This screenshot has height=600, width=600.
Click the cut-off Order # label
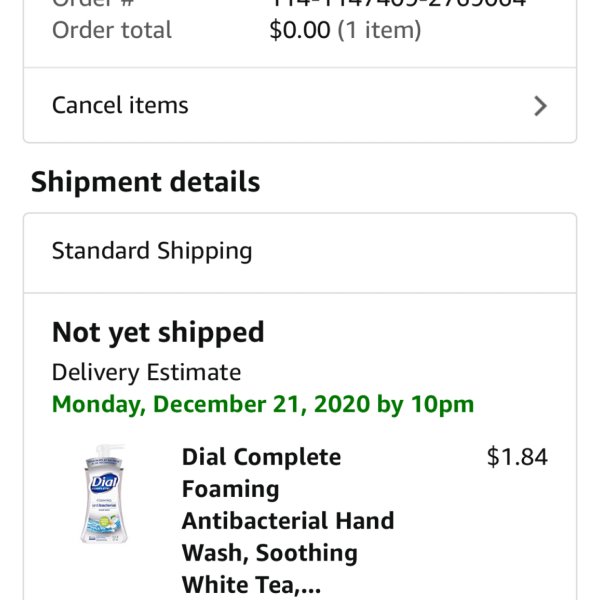[x=93, y=3]
